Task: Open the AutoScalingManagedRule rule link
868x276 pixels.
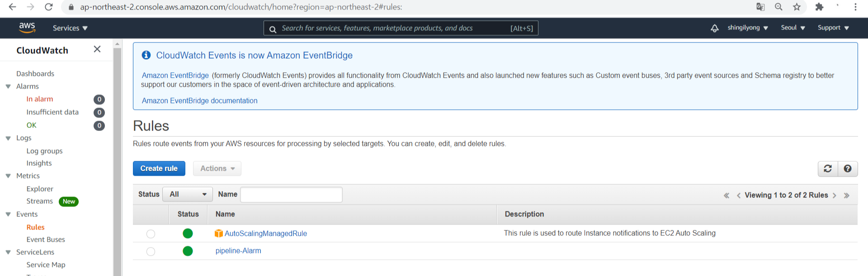Action: (x=266, y=234)
